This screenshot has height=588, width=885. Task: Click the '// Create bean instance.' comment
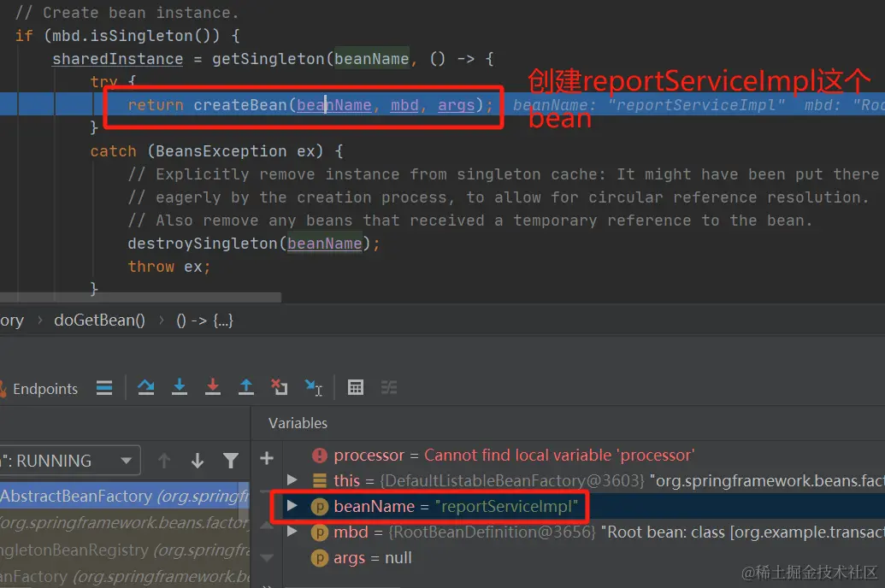click(127, 13)
